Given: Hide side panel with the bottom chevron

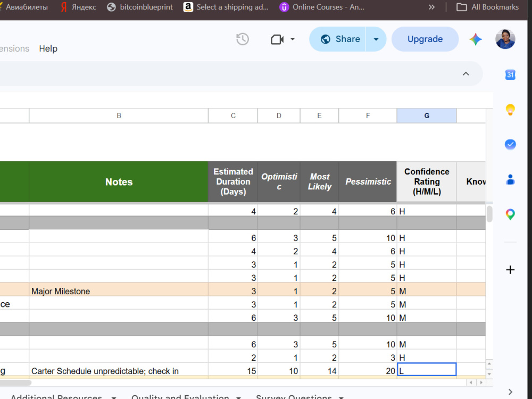Looking at the screenshot, I should click(x=511, y=392).
